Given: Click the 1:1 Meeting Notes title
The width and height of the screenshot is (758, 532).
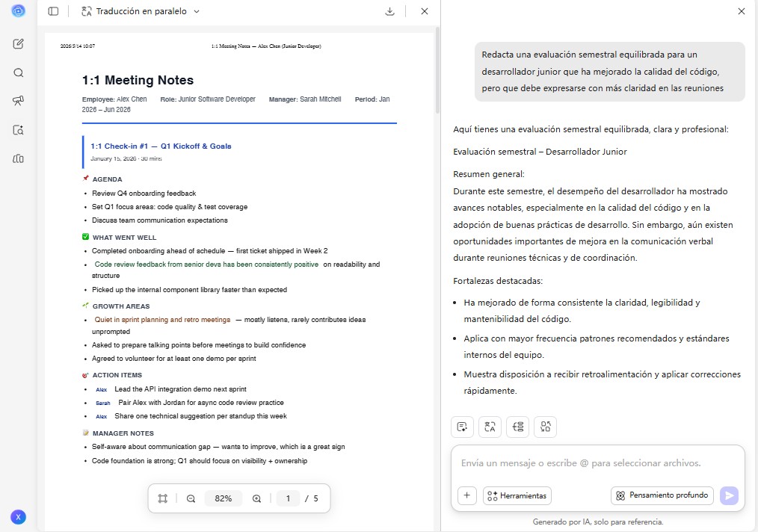Looking at the screenshot, I should (x=138, y=80).
